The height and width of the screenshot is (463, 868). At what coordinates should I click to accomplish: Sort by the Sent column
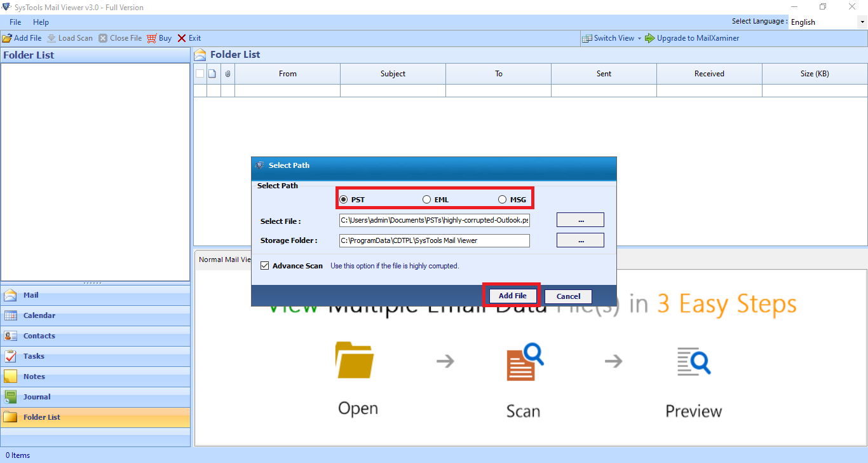604,74
